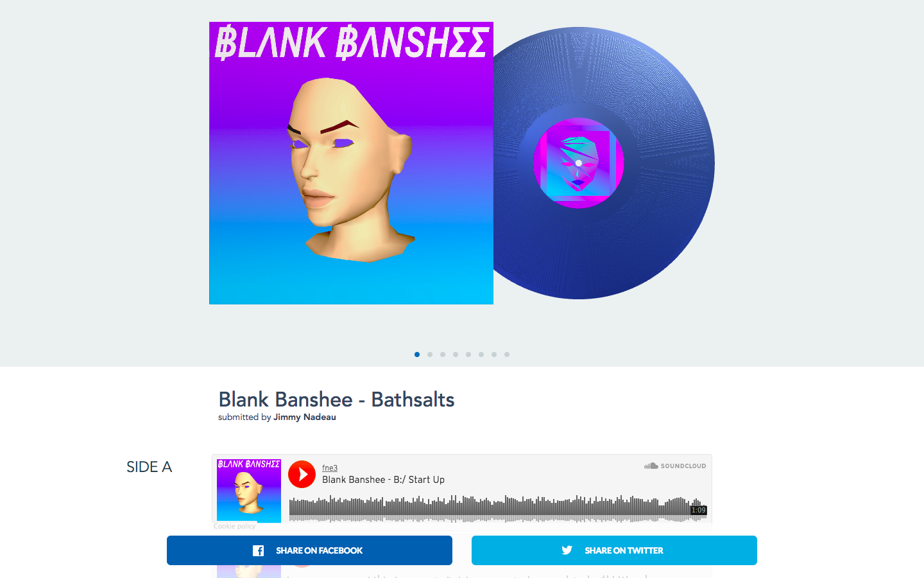Go to the fifth carousel slide dot
Image resolution: width=924 pixels, height=578 pixels.
[468, 355]
